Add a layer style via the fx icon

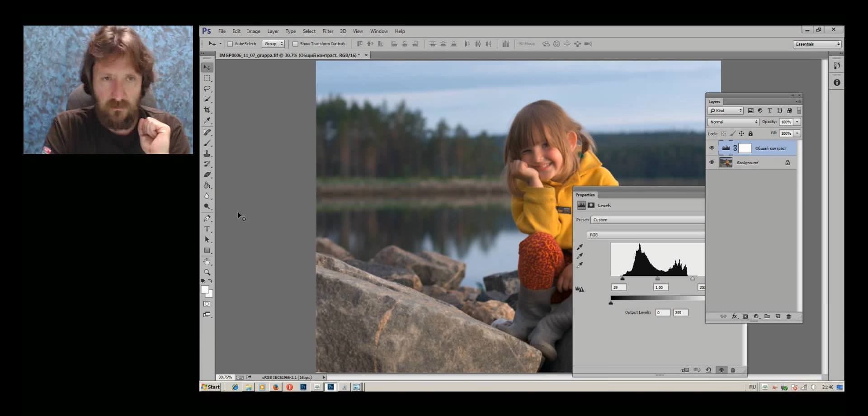pyautogui.click(x=735, y=317)
